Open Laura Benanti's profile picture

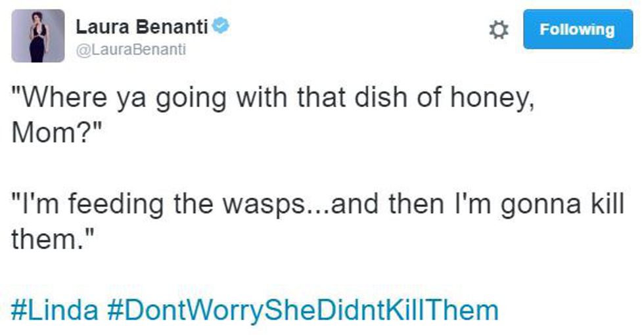click(x=38, y=36)
